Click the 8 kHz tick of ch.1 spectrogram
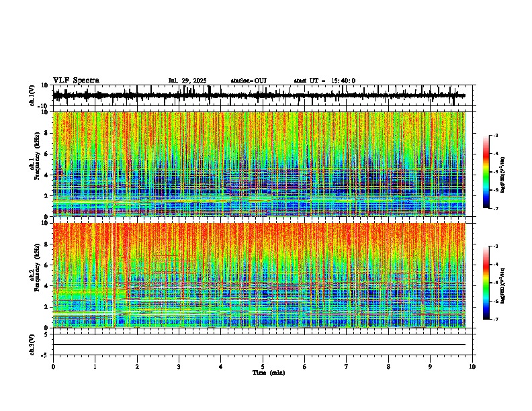Image resolution: width=532 pixels, height=411 pixels. point(47,133)
